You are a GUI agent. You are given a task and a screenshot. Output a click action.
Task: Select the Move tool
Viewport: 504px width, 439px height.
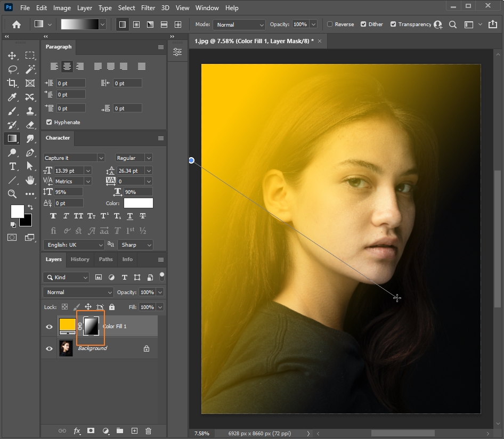pyautogui.click(x=12, y=55)
